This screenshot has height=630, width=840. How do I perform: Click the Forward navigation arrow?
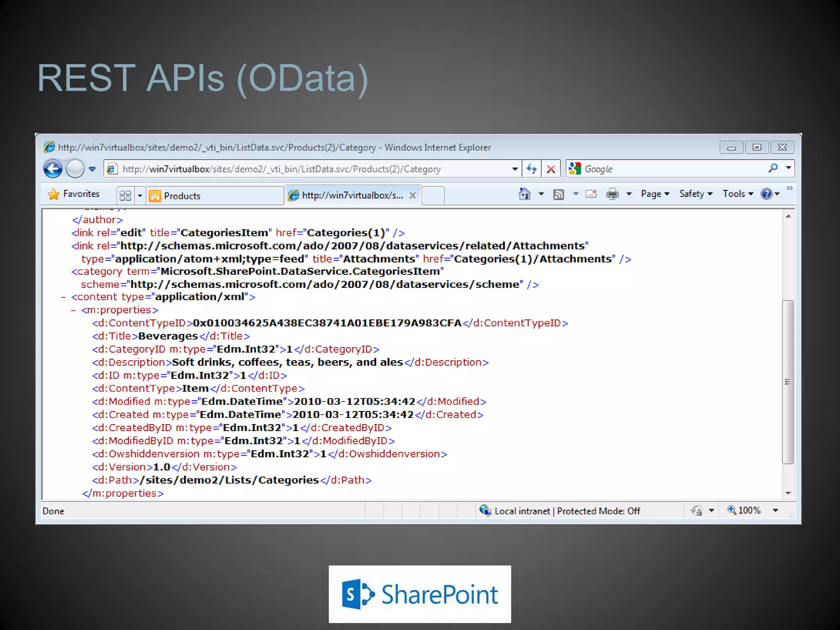[75, 169]
